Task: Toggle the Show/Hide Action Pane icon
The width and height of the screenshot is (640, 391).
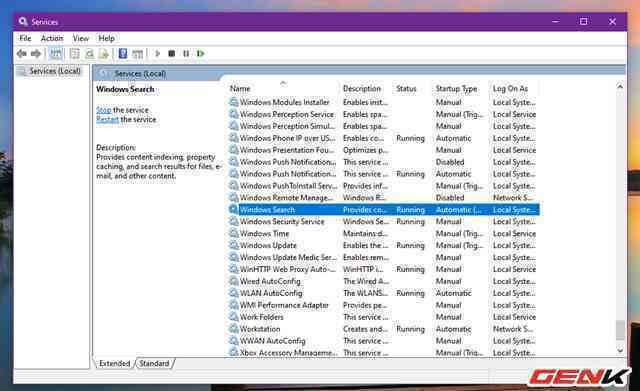Action: pos(138,53)
